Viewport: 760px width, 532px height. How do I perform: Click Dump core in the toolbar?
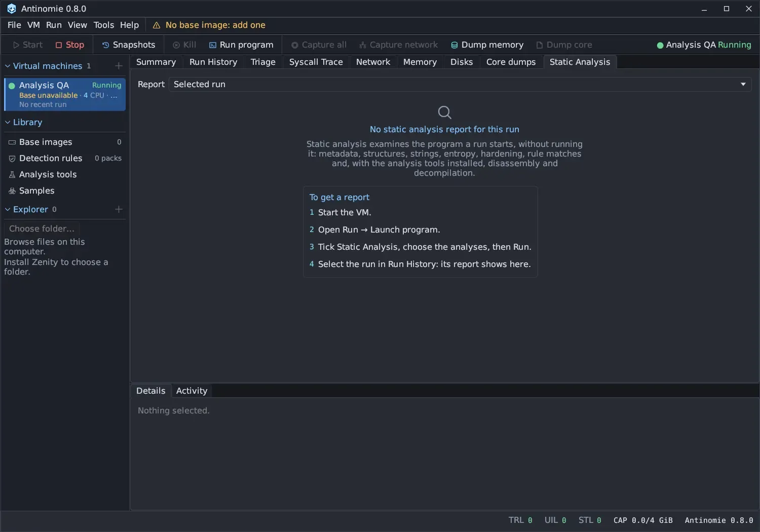[x=564, y=45]
